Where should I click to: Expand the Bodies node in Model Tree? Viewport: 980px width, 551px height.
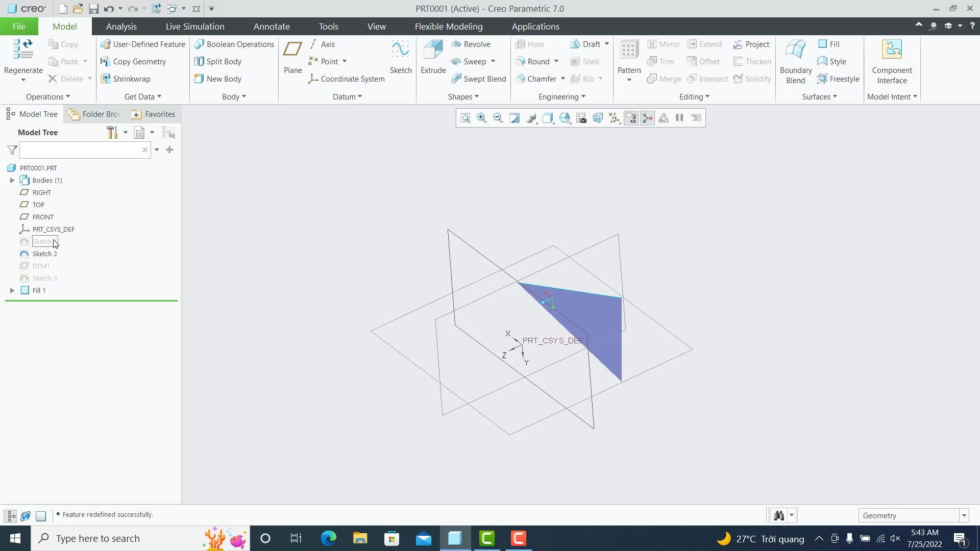coord(12,180)
